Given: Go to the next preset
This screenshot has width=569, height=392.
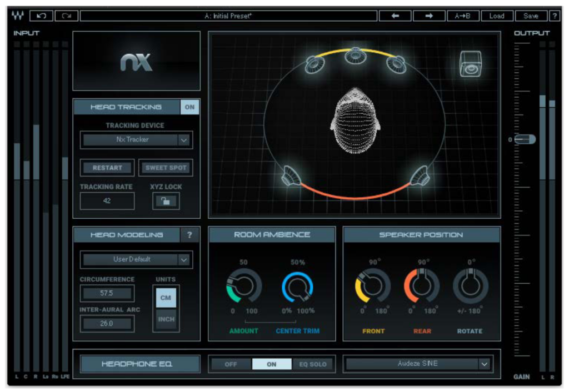Looking at the screenshot, I should pos(429,16).
